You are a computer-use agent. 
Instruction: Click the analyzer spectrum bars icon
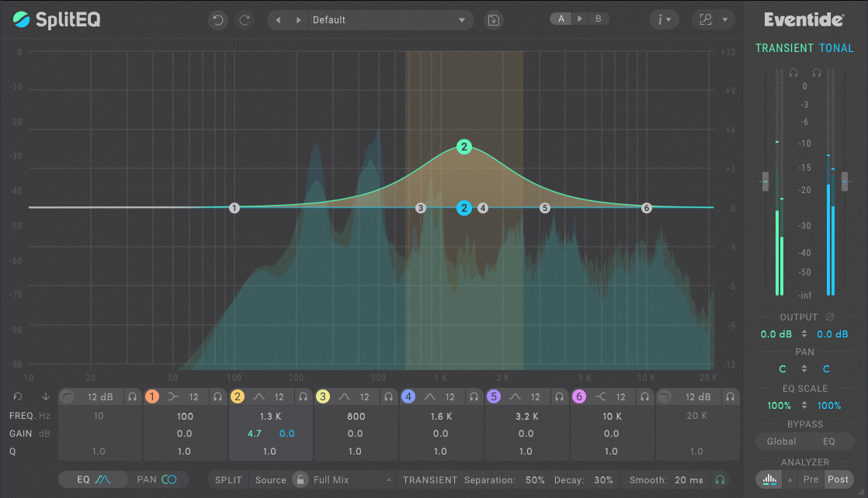click(769, 479)
